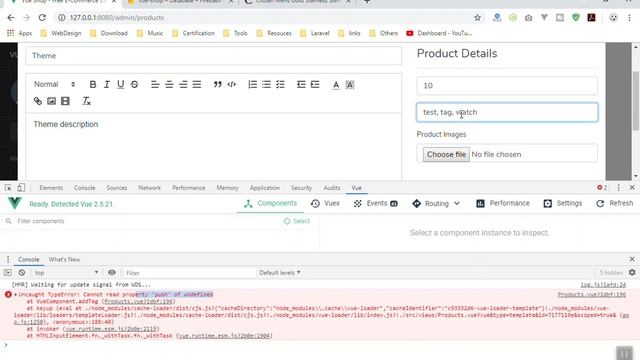Open DevTools Console tab at top

(84, 188)
